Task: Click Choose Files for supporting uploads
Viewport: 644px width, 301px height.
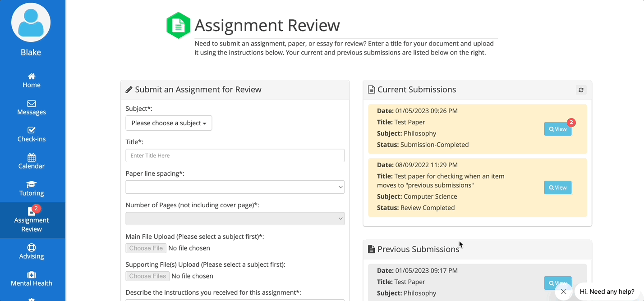Action: [x=147, y=276]
